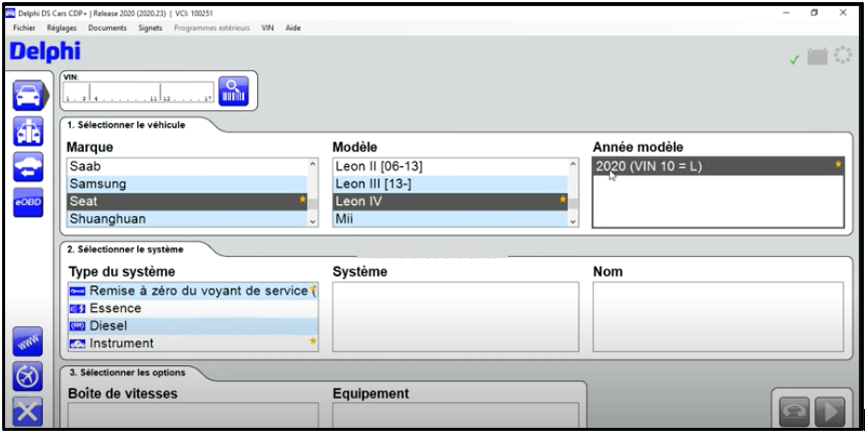Select Shuanghuan in the Marque list
Image resolution: width=866 pixels, height=432 pixels.
tap(187, 219)
